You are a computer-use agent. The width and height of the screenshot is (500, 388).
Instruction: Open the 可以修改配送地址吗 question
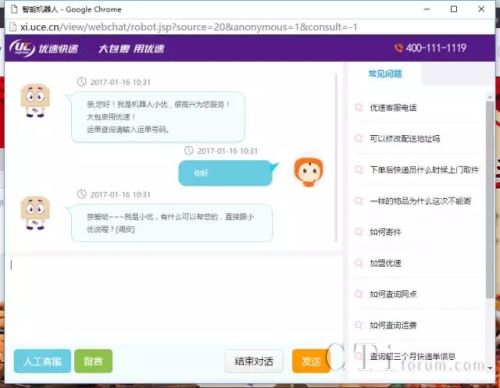pyautogui.click(x=405, y=138)
